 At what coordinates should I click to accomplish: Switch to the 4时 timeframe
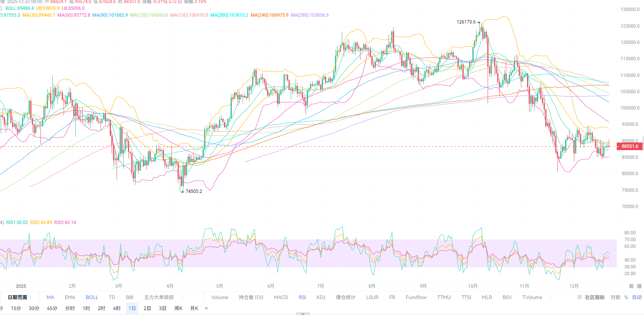(x=117, y=308)
